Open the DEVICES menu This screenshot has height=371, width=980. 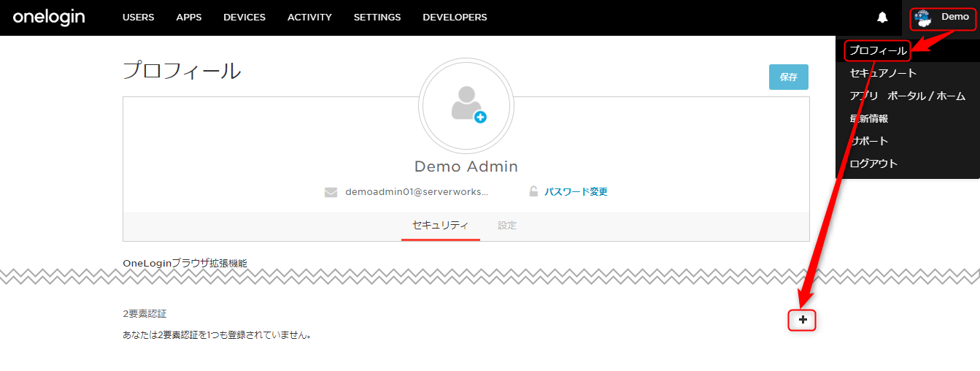(244, 18)
